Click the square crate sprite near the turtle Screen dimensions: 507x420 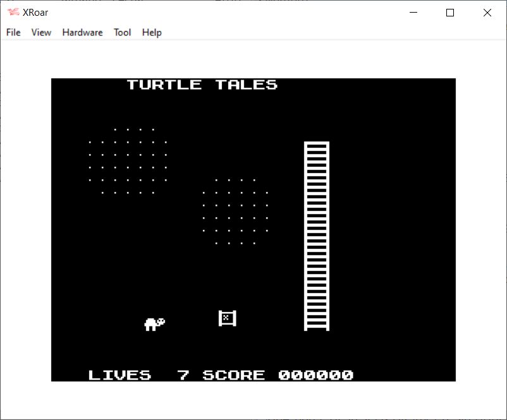[x=227, y=318]
